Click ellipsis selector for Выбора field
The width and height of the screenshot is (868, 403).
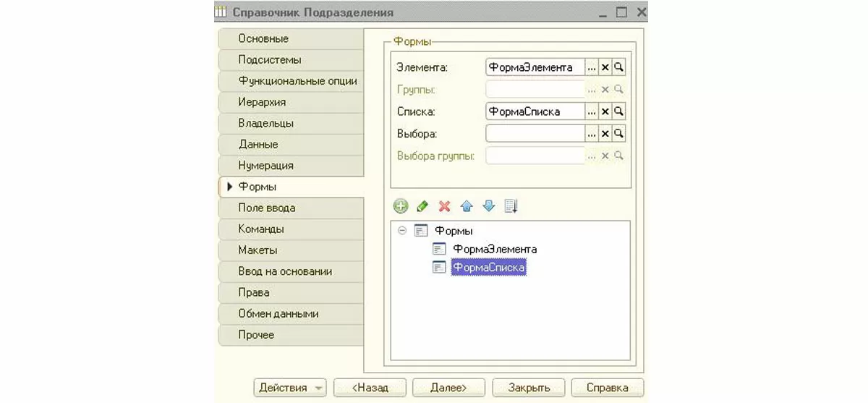(x=592, y=133)
